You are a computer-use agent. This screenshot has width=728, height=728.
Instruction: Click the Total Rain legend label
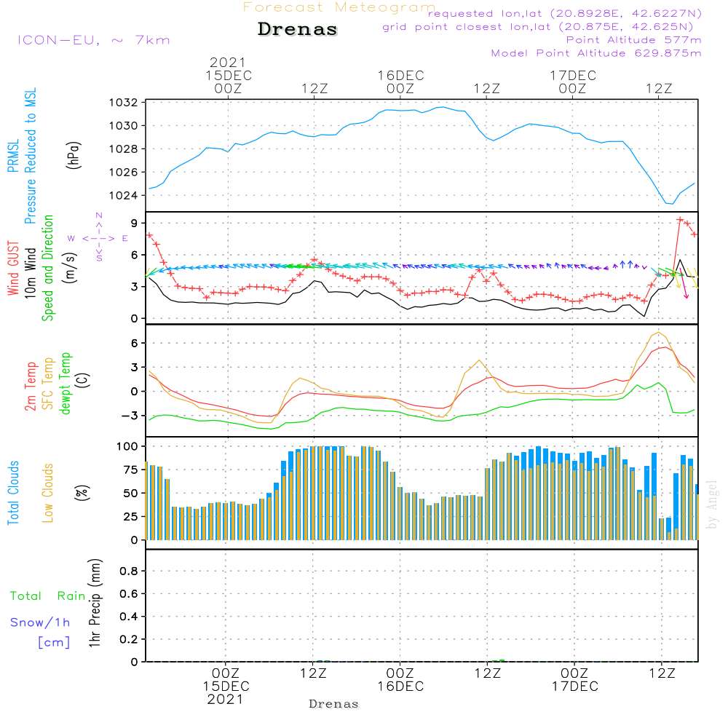(48, 596)
